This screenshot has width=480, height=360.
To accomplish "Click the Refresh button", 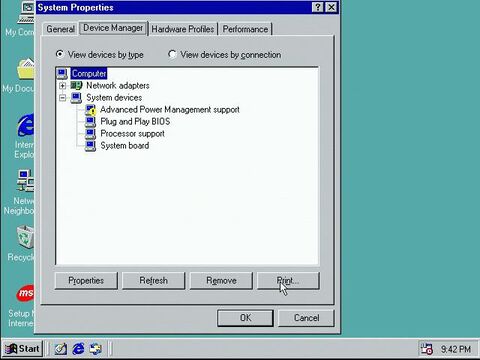I will coord(153,281).
